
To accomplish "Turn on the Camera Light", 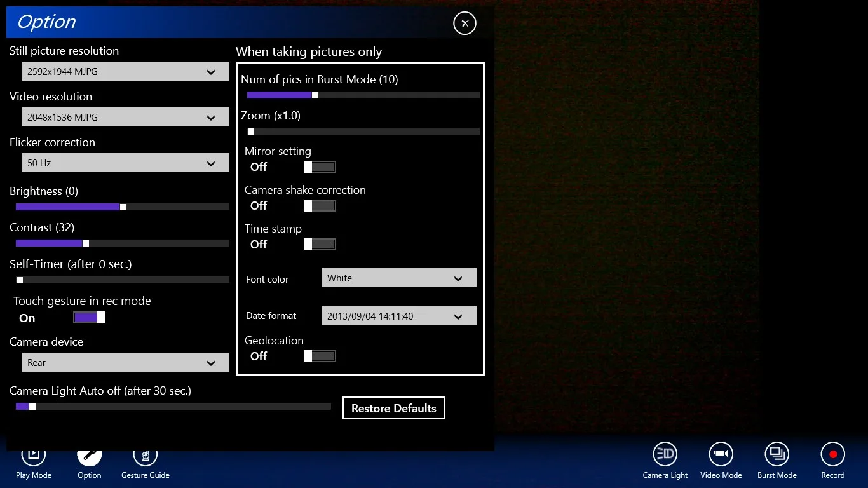I will [665, 461].
